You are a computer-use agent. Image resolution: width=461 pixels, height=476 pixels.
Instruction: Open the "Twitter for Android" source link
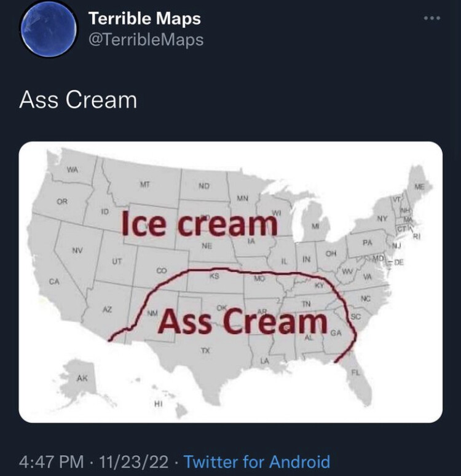click(257, 461)
